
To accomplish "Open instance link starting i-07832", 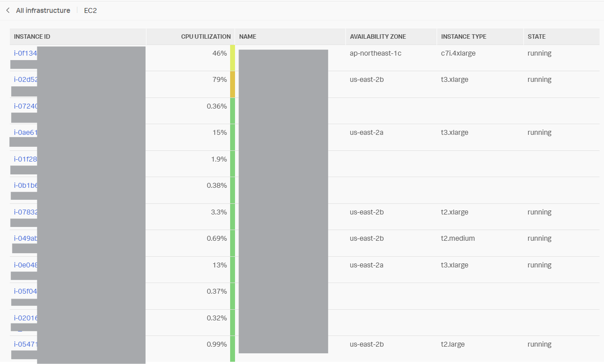I will click(26, 212).
